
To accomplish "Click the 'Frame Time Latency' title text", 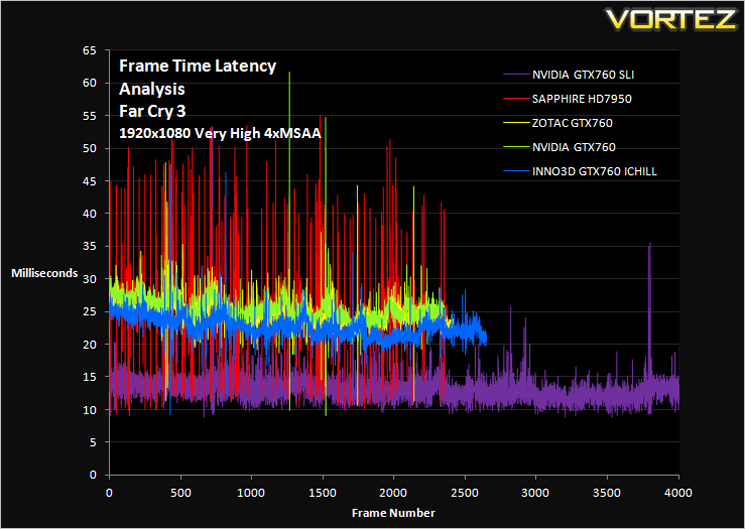I will click(197, 66).
